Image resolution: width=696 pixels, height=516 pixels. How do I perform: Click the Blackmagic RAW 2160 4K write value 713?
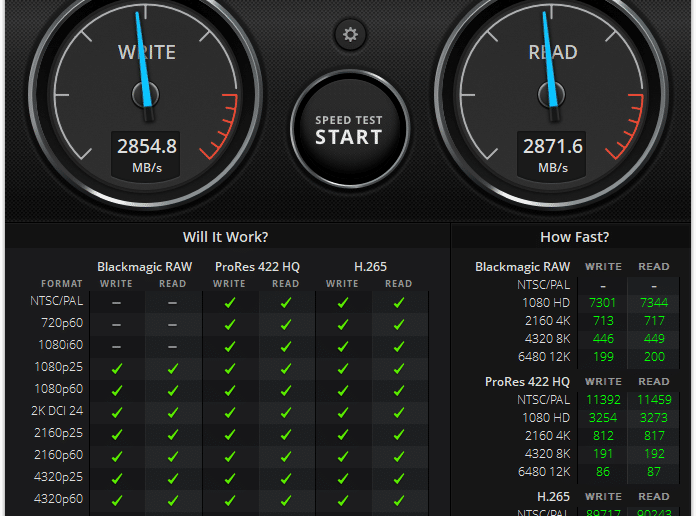[603, 321]
